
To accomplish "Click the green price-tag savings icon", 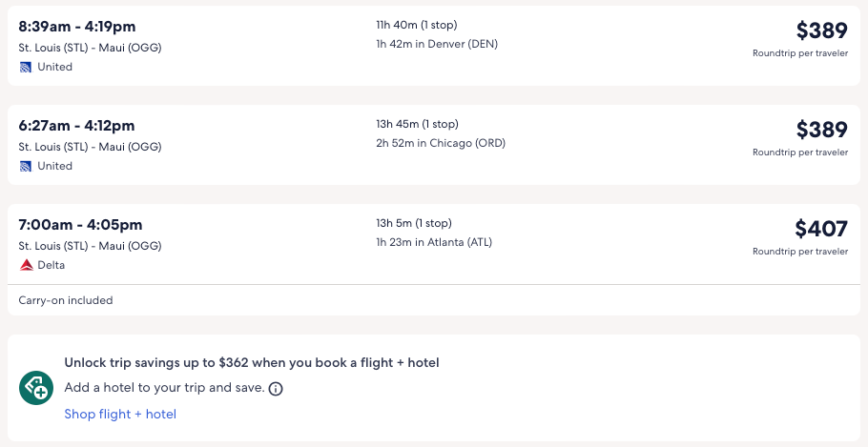I will [x=36, y=388].
